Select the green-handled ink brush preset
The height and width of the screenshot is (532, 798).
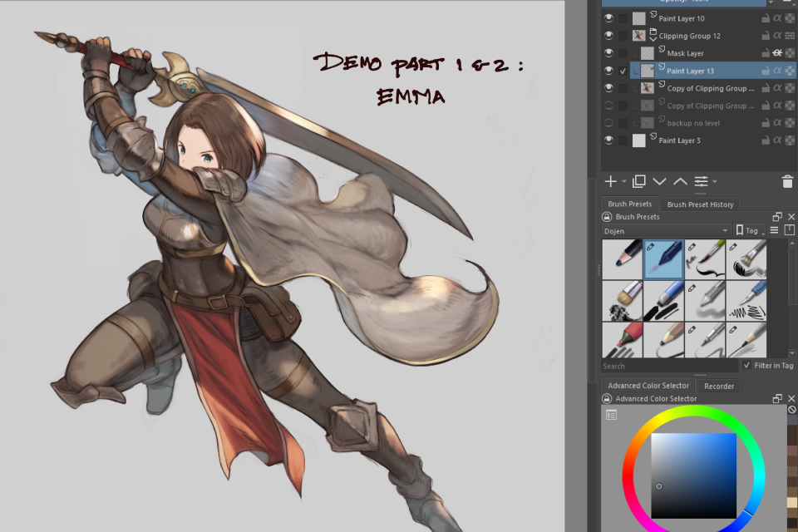point(705,259)
